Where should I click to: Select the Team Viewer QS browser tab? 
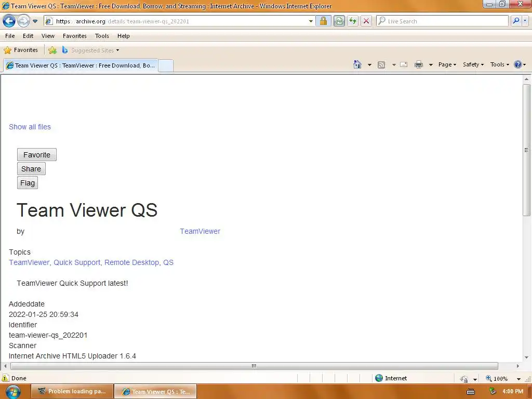(81, 65)
